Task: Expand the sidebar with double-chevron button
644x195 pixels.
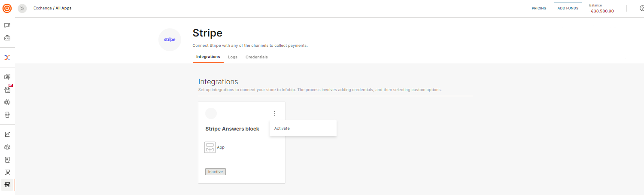Action: (22, 8)
